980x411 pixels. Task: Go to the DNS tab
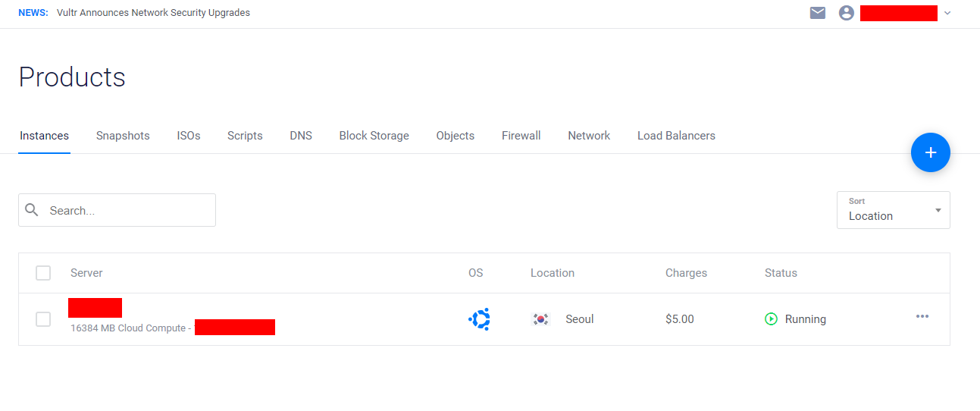301,136
